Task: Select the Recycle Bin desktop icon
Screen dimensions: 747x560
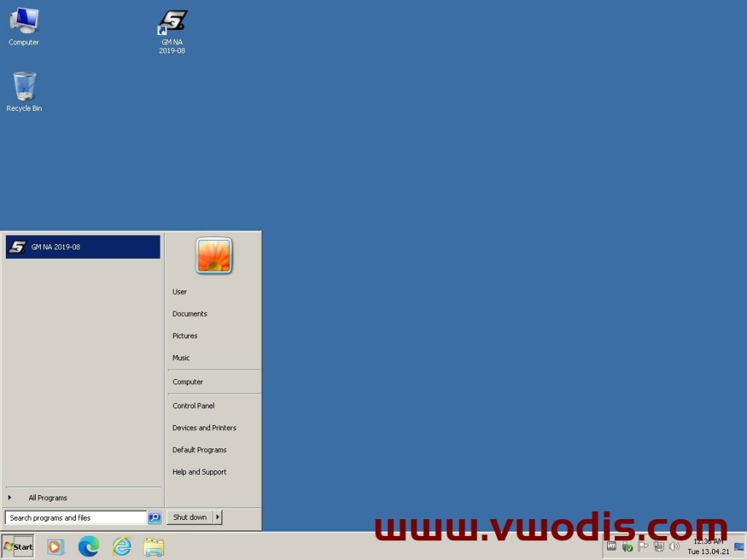Action: [24, 92]
